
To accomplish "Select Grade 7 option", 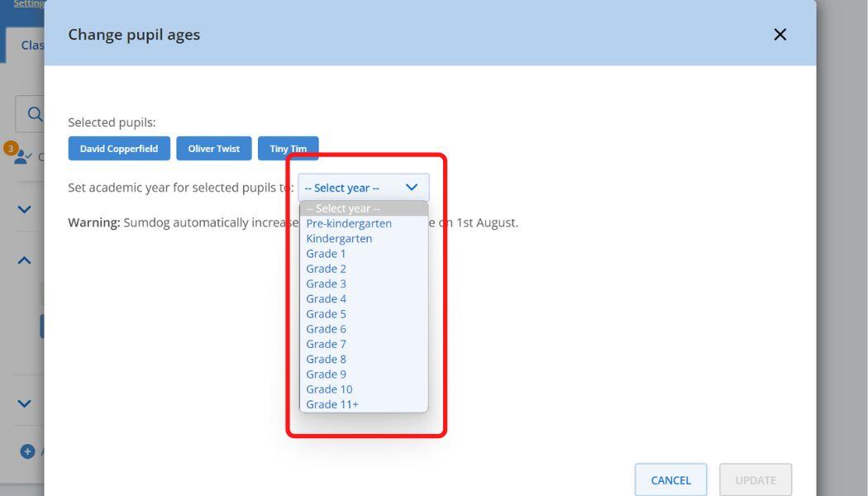I will pyautogui.click(x=327, y=344).
